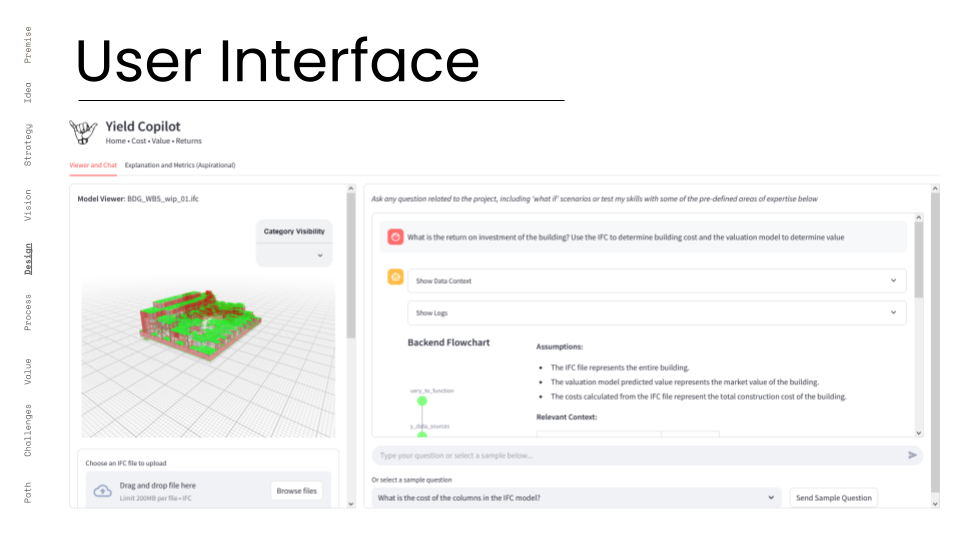The width and height of the screenshot is (960, 540).
Task: Go to the Process slide section
Action: tap(28, 312)
